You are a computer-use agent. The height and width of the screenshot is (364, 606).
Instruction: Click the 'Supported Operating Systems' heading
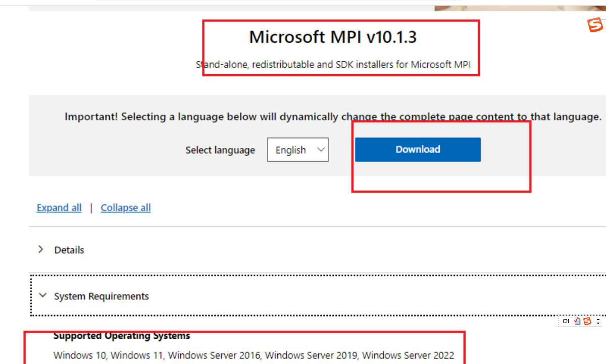tap(122, 336)
